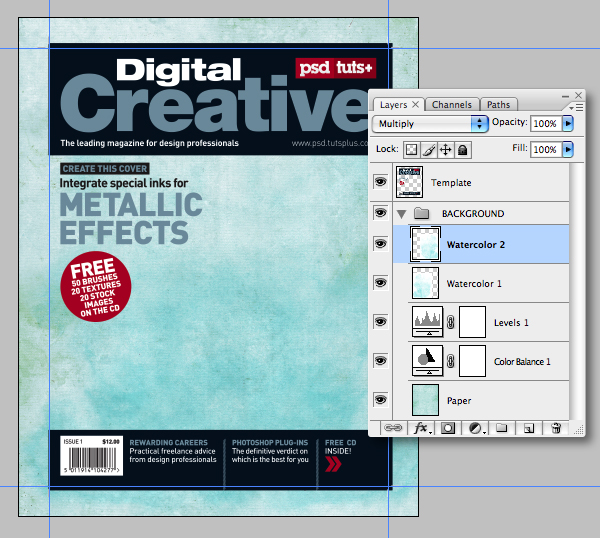
Task: Hide the Watercolor 2 layer
Action: click(380, 244)
